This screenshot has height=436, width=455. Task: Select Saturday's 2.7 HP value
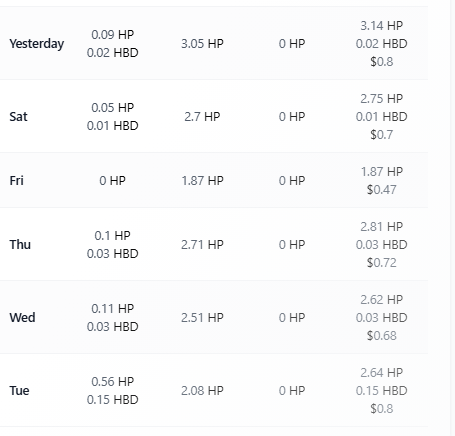coord(202,117)
